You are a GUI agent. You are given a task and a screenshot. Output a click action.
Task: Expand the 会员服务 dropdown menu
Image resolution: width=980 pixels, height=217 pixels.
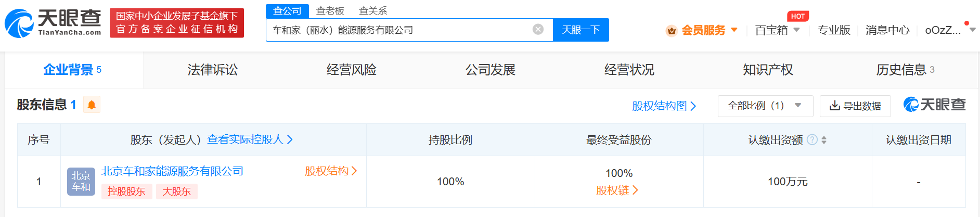click(734, 30)
